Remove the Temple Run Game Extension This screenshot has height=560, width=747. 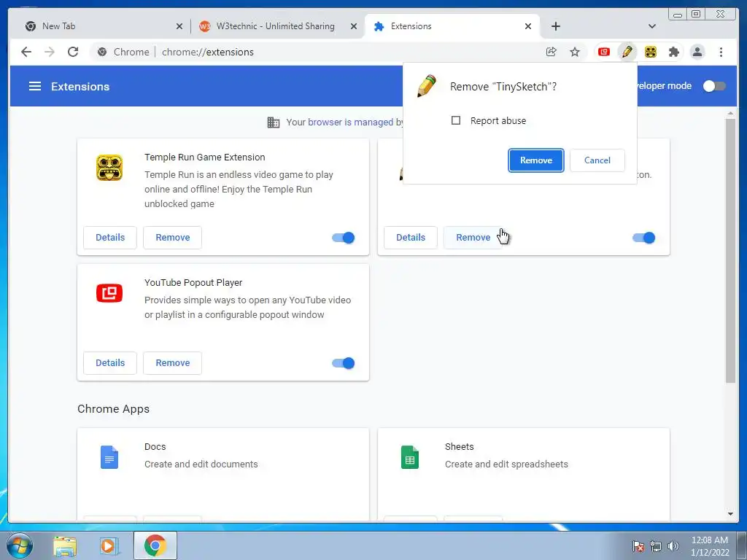pos(172,237)
